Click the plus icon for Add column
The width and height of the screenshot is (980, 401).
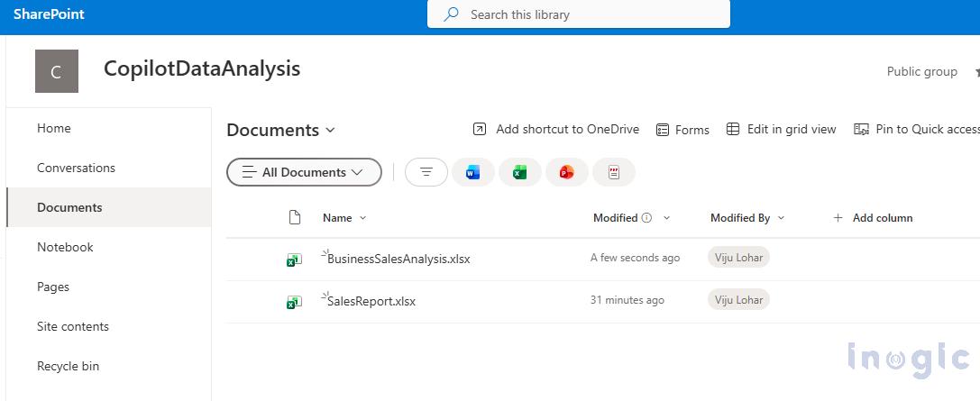(x=838, y=218)
